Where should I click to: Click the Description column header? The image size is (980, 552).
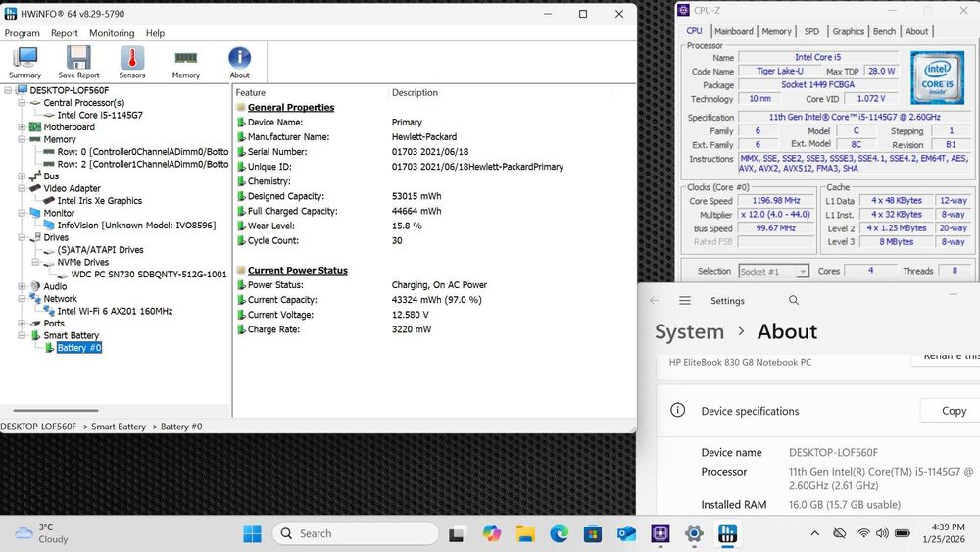(415, 92)
